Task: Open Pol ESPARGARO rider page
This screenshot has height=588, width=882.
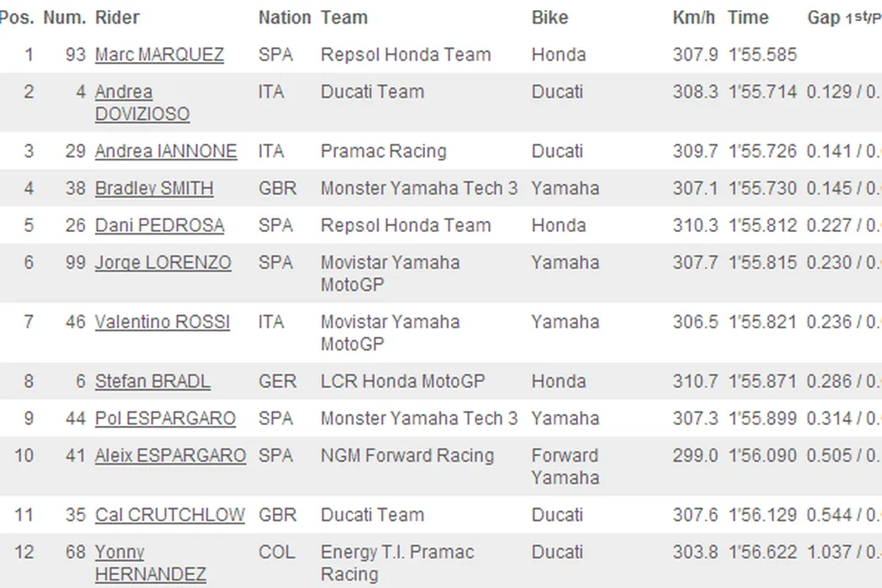Action: (165, 419)
